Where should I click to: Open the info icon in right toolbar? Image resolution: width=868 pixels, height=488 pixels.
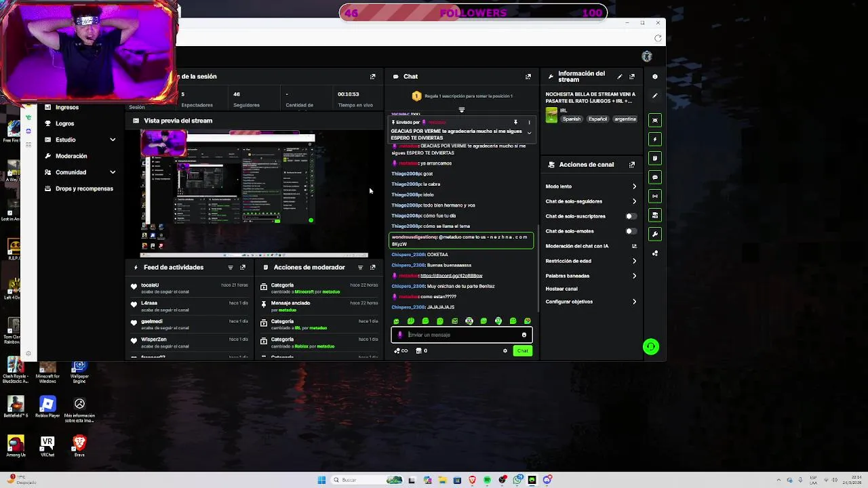point(654,77)
